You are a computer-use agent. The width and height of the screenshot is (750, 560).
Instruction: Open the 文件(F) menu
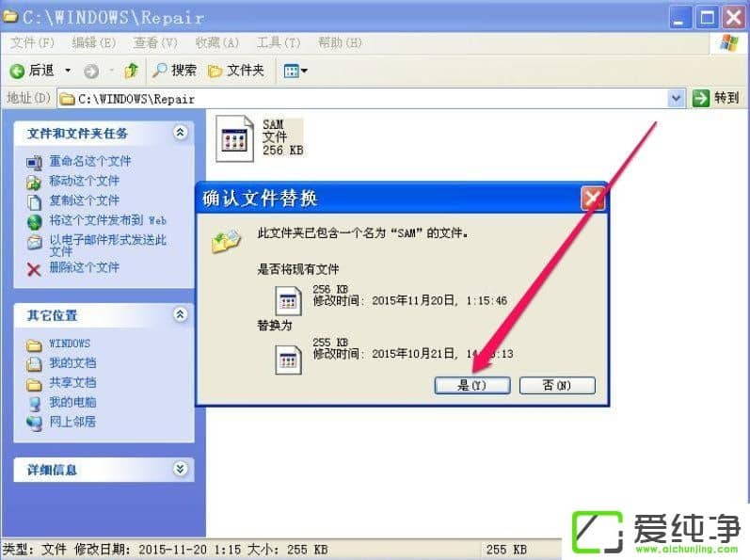[x=33, y=42]
